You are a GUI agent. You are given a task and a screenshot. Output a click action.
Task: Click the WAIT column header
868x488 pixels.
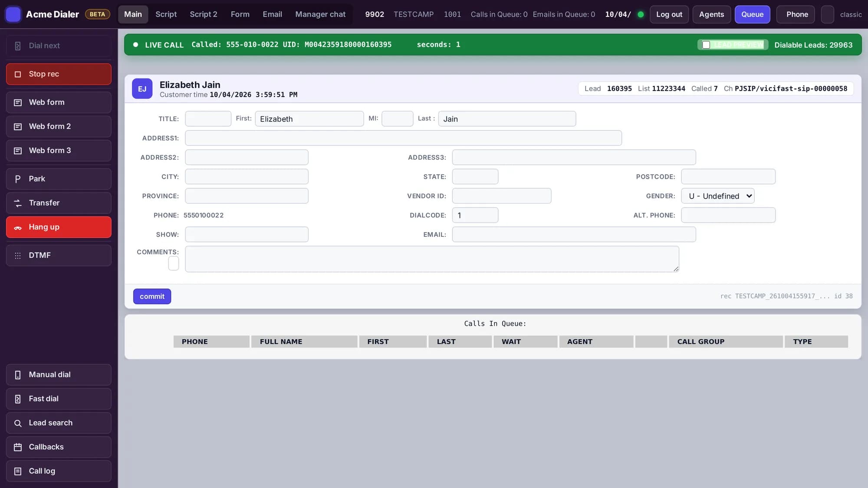coord(525,342)
